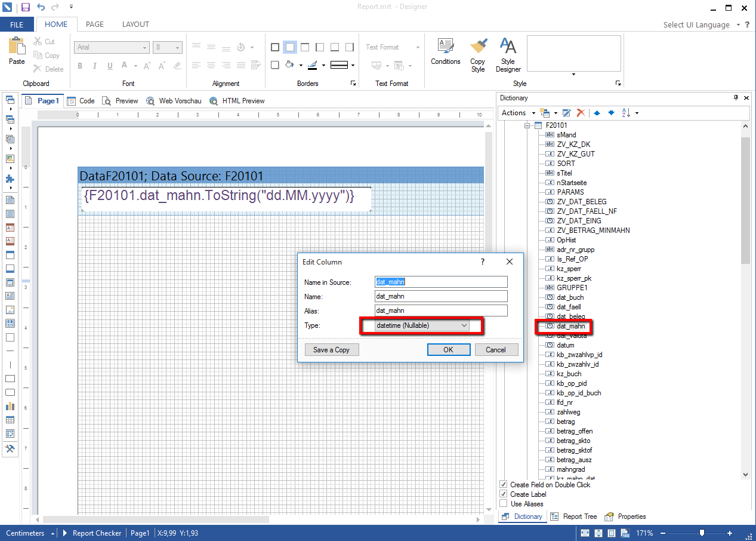Activate the Copy Style tool
Viewport: 756px width, 541px height.
click(478, 56)
